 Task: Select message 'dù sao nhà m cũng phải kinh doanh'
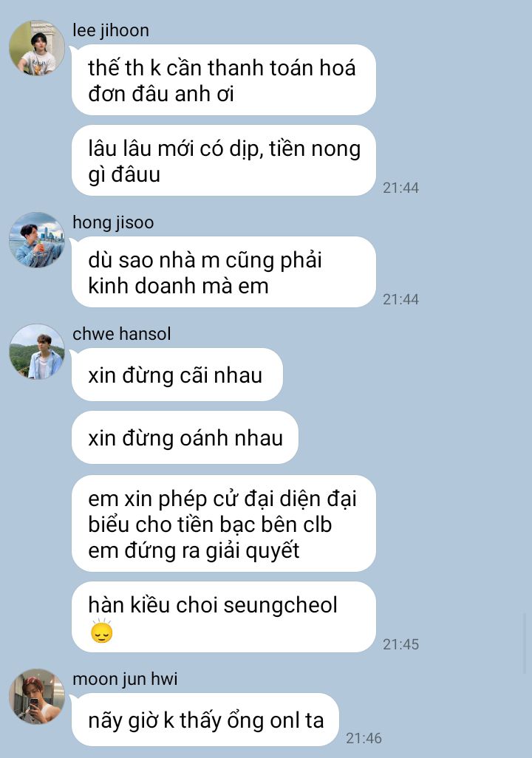tap(224, 272)
